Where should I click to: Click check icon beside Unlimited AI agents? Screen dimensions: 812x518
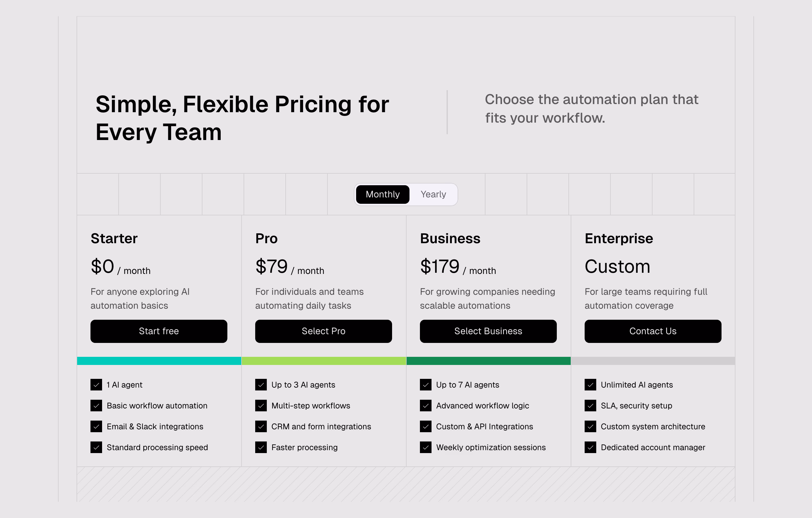[590, 385]
